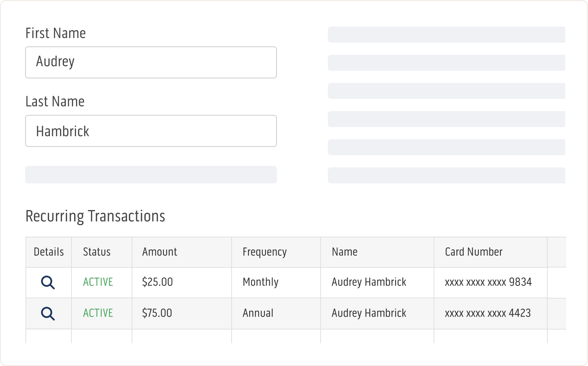Screen dimensions: 588x366
Task: Select the ACTIVE status in the Annual row
Action: (x=98, y=313)
